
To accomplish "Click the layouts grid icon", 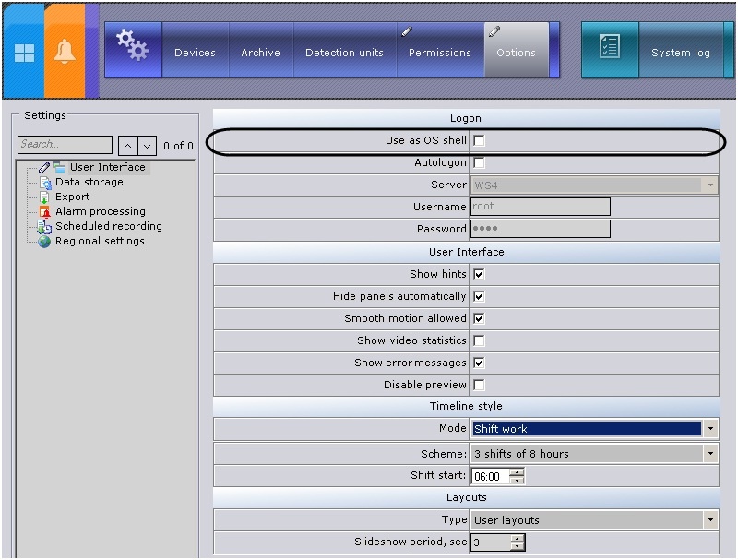I will click(23, 53).
